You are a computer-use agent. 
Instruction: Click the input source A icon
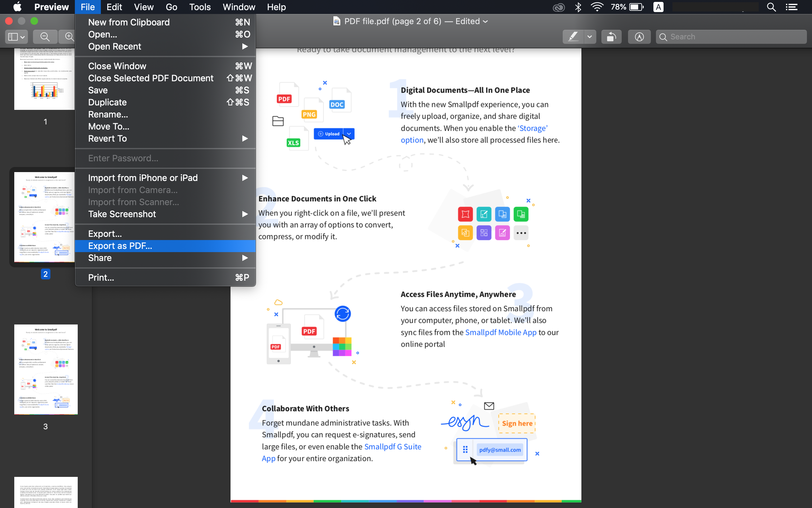pyautogui.click(x=658, y=7)
